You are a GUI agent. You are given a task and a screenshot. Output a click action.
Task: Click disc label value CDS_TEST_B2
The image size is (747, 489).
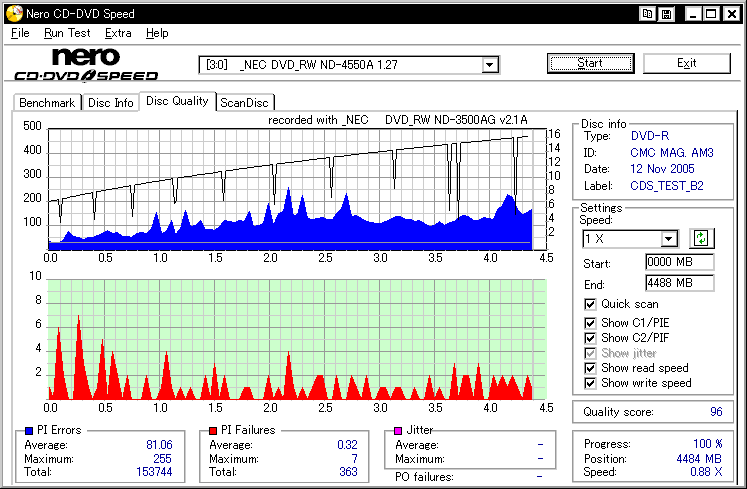(667, 186)
